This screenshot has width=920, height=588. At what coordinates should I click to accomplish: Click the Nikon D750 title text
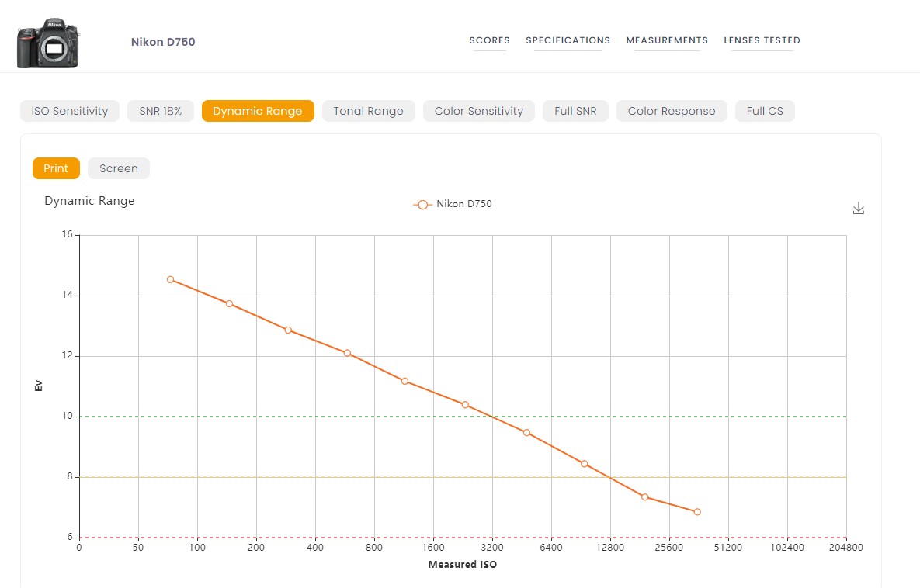coord(163,42)
